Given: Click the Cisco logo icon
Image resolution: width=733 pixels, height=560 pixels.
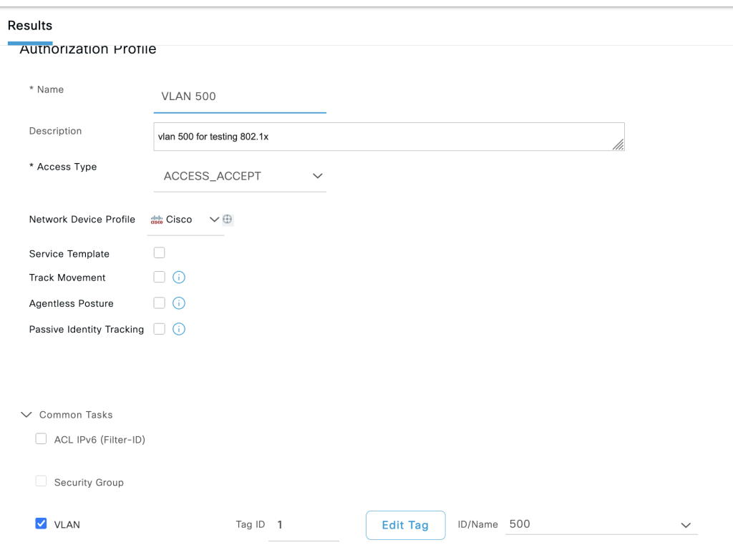Looking at the screenshot, I should click(x=157, y=220).
